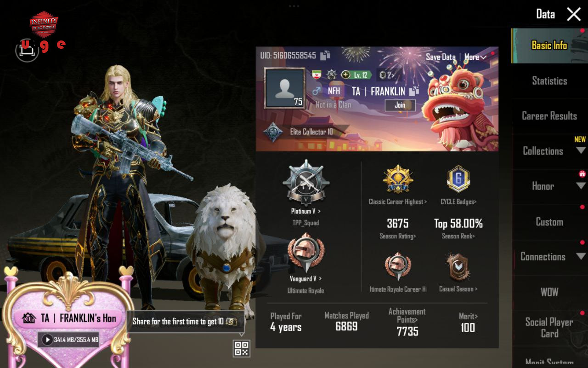
Task: Click Save Data
Action: (x=441, y=57)
